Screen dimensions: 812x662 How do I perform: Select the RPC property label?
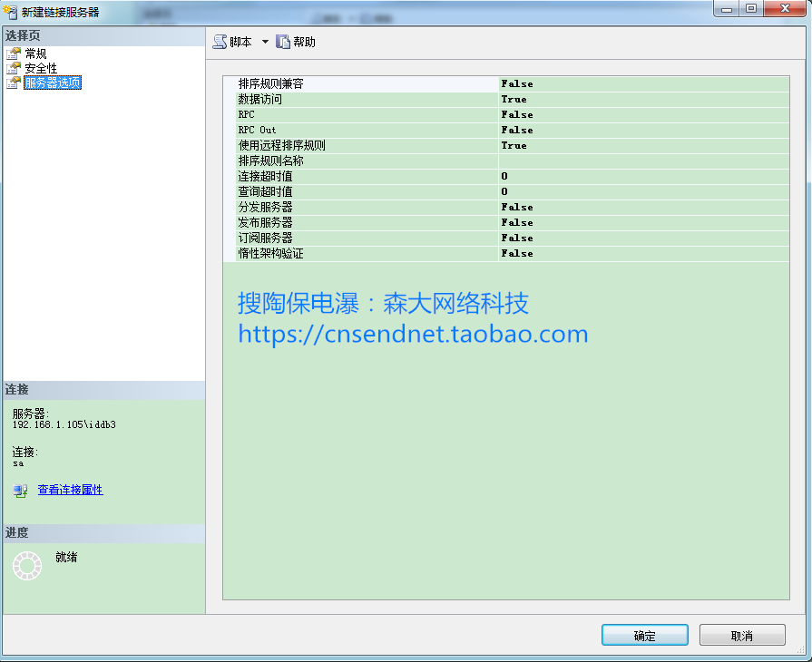pyautogui.click(x=247, y=115)
